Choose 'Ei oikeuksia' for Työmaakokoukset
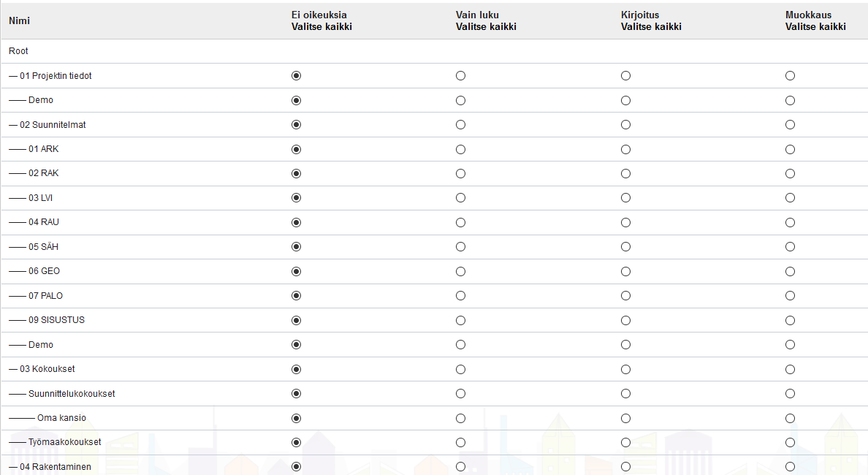This screenshot has width=868, height=475. [x=296, y=442]
